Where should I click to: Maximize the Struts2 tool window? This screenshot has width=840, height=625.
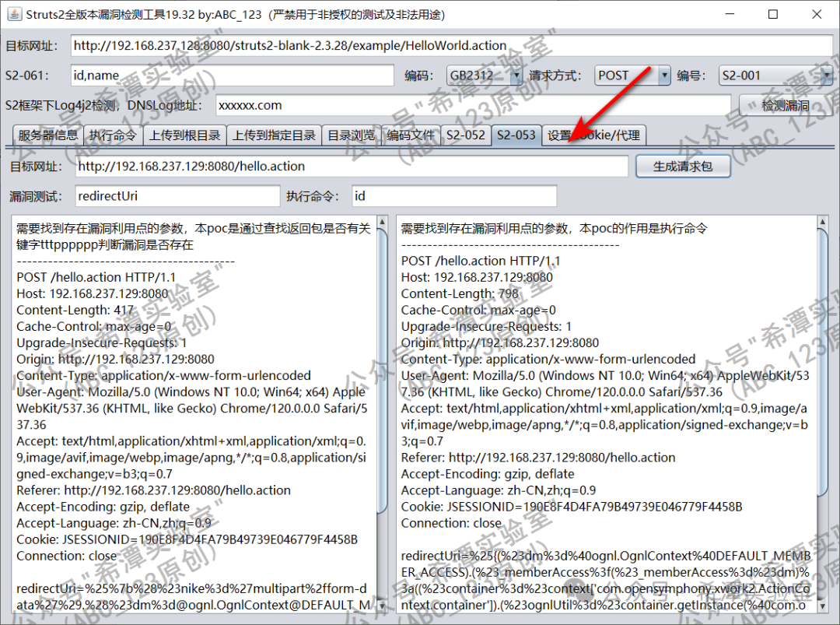coord(772,15)
